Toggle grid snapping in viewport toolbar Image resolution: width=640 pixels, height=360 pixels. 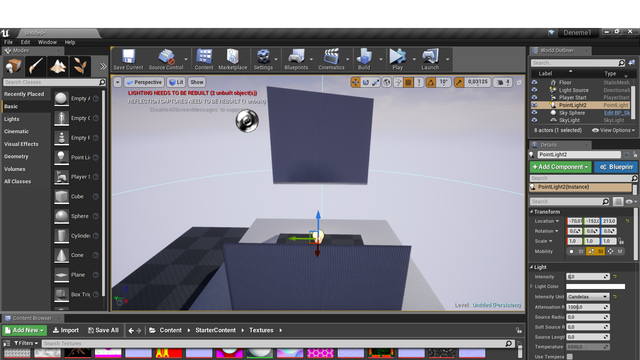pyautogui.click(x=408, y=82)
